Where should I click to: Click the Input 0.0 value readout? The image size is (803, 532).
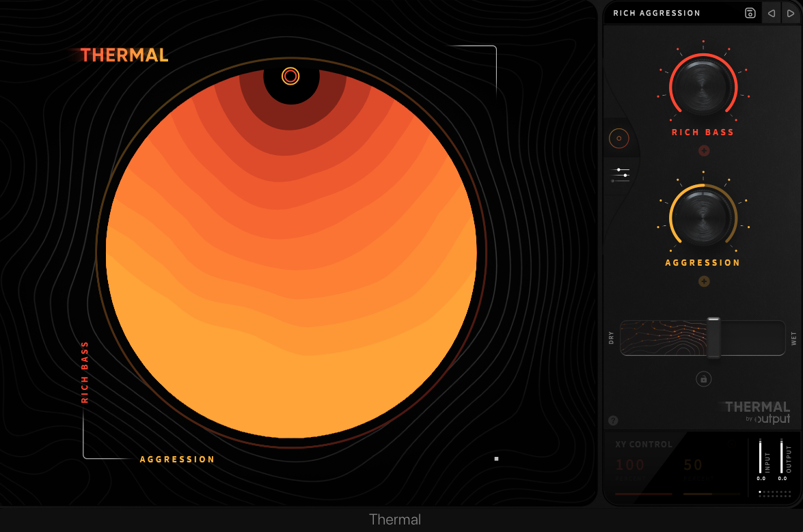click(761, 479)
